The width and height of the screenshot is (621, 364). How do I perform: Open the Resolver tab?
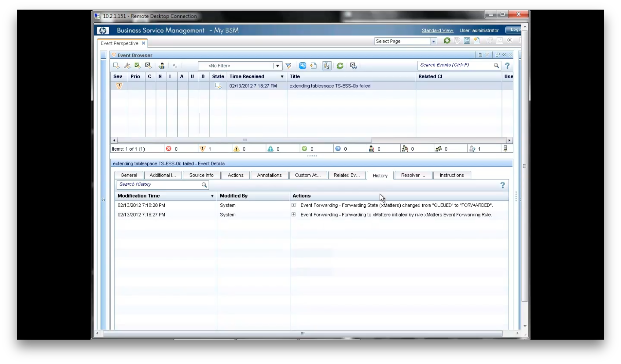click(x=413, y=175)
